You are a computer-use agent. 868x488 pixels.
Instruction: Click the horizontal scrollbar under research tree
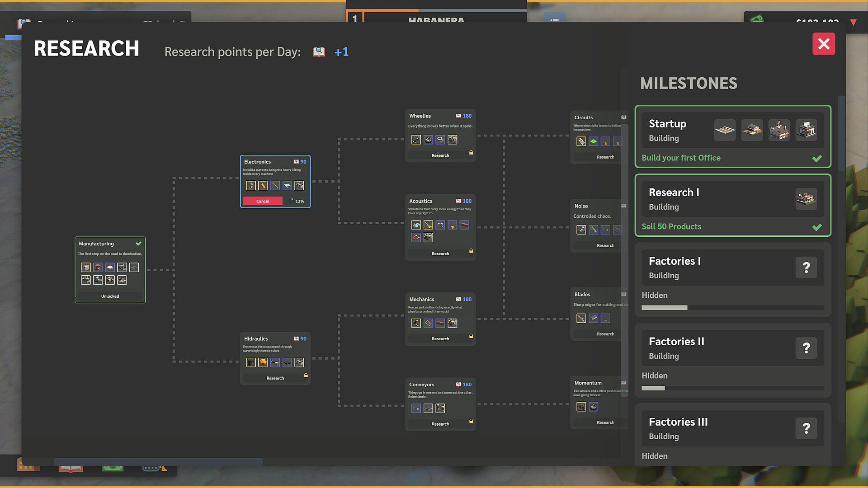coord(158,462)
